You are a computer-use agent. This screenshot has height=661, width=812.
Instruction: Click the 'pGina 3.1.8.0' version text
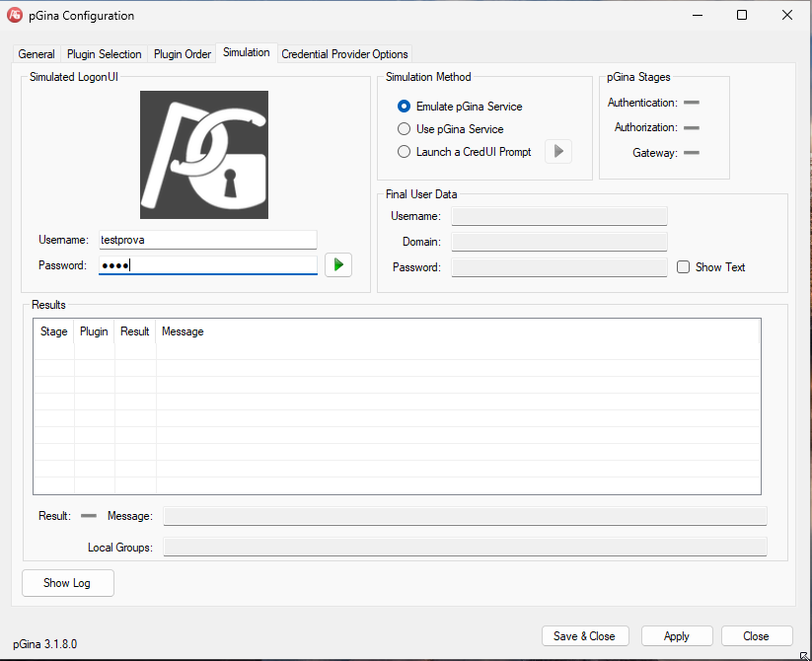pyautogui.click(x=45, y=644)
